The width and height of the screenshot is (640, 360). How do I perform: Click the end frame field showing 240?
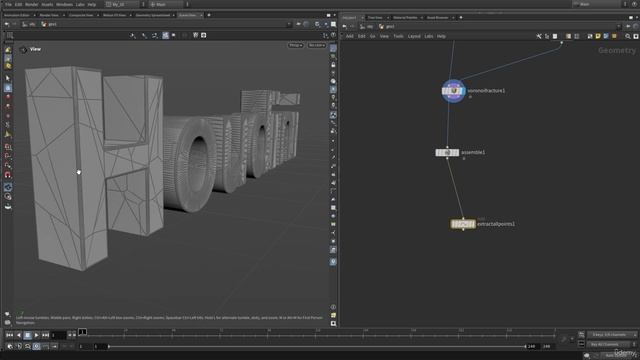pos(531,347)
